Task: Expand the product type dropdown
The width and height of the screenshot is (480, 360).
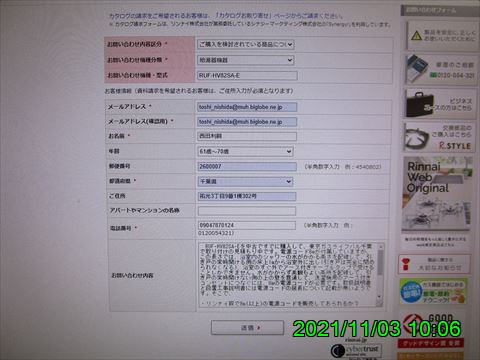Action: click(x=246, y=60)
